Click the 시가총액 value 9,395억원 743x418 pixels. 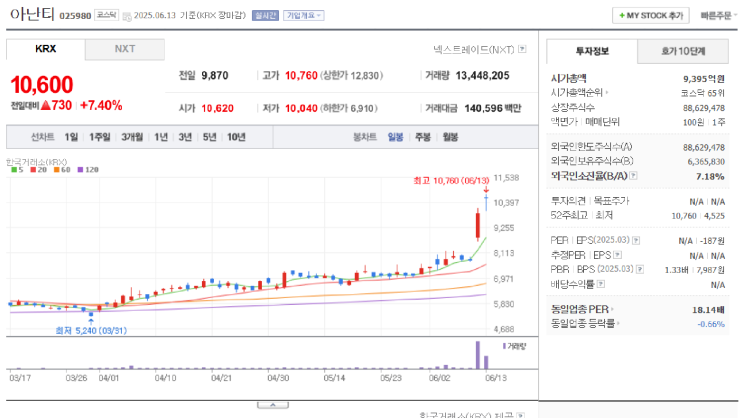click(704, 78)
